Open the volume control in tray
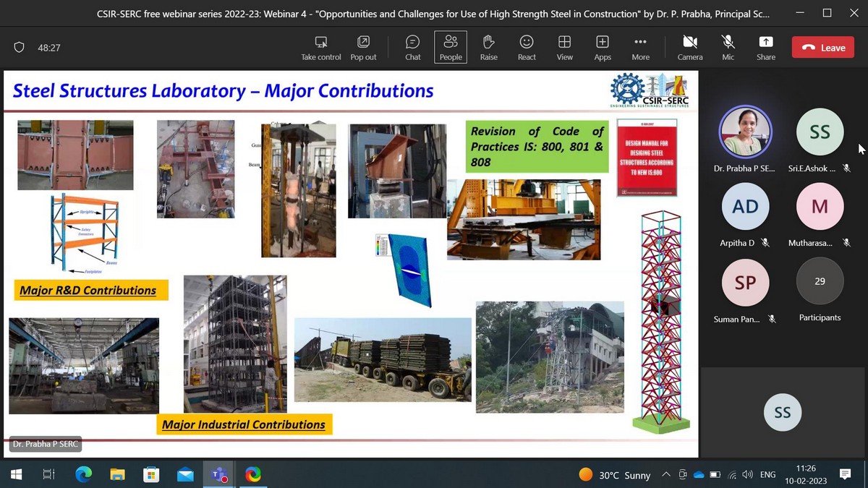868x488 pixels. click(748, 475)
